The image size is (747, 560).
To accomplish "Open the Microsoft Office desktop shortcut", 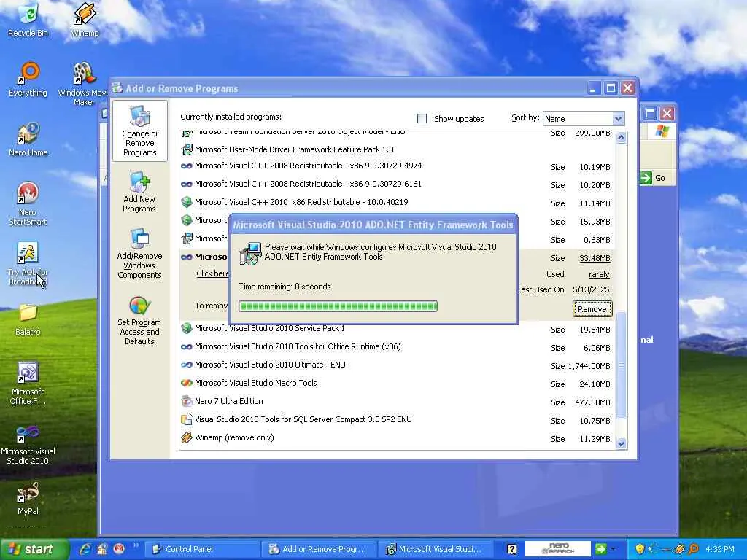I will (28, 384).
